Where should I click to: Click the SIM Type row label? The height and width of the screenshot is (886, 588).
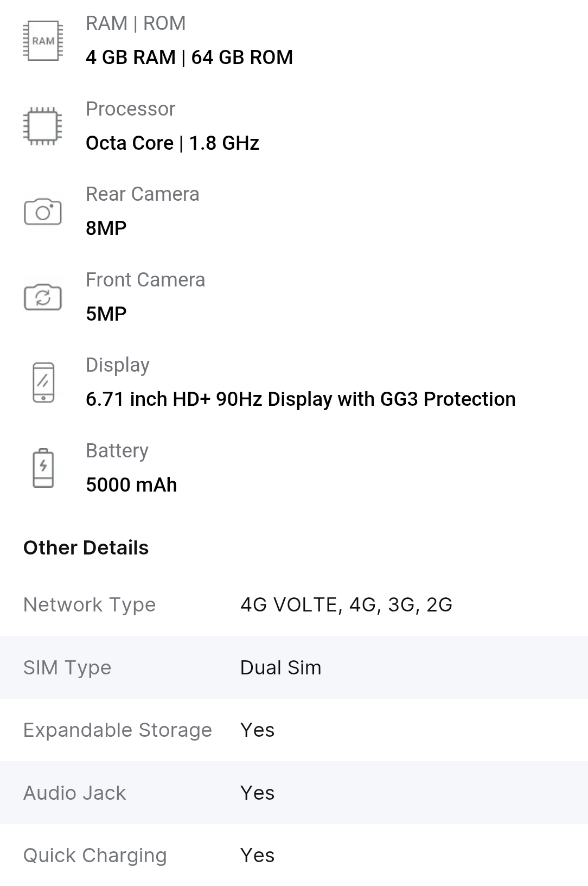[67, 668]
